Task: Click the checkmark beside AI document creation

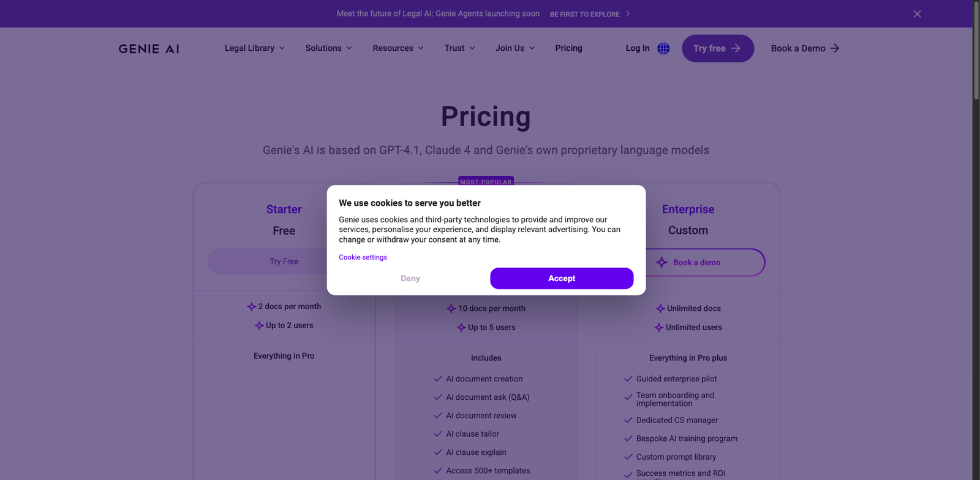Action: (438, 378)
